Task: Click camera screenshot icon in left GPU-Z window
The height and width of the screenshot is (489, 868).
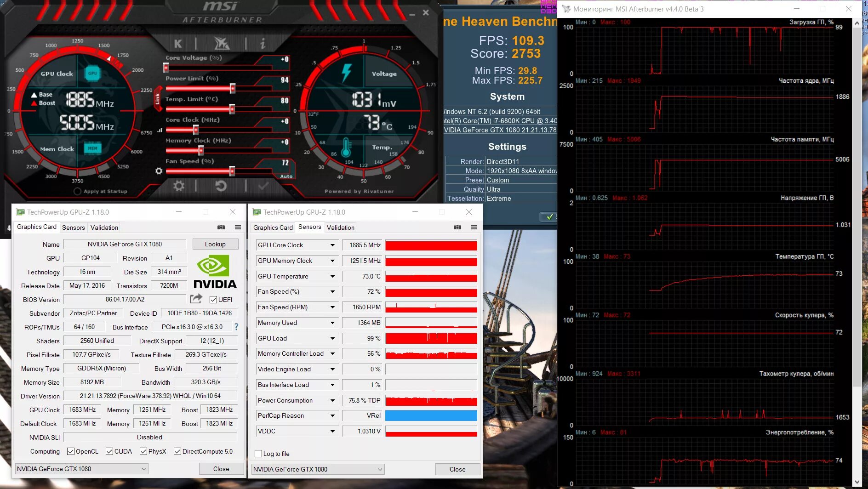Action: pos(221,227)
